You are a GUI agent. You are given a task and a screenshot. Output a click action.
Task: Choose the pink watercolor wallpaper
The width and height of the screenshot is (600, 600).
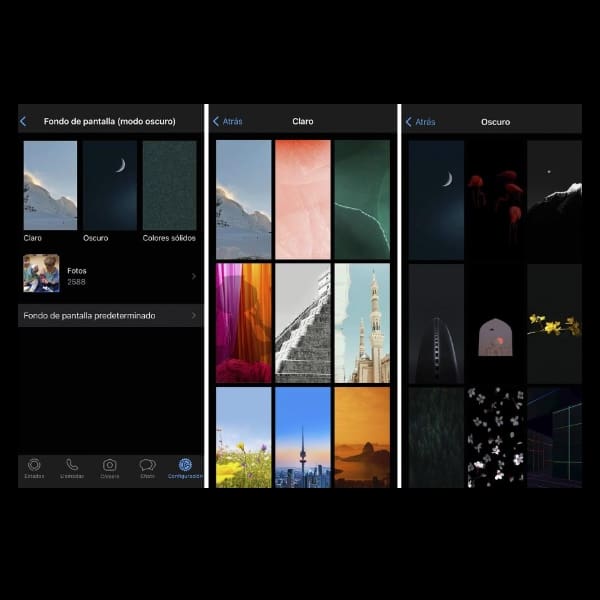click(303, 200)
